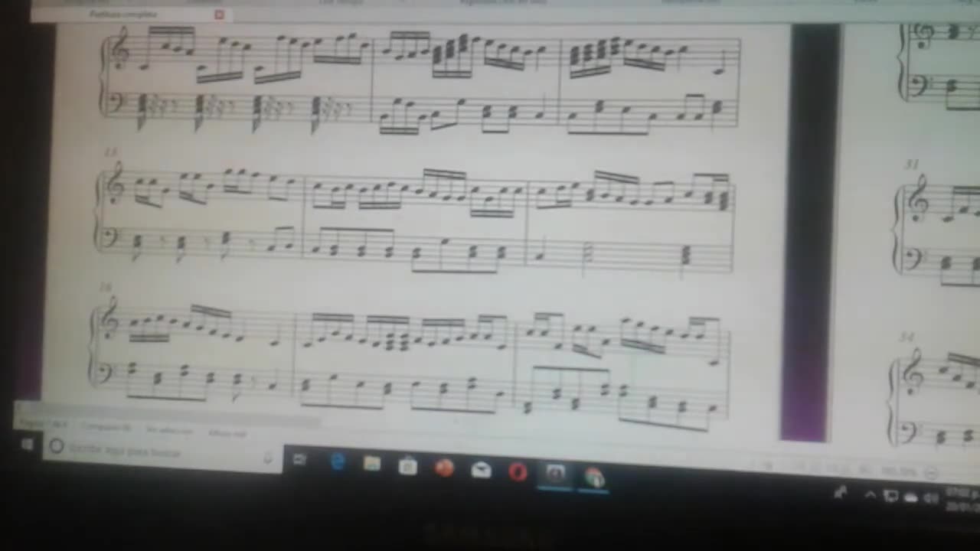Screen dimensions: 980x551
Task: Open Microsoft Store from the taskbar
Action: [x=408, y=466]
